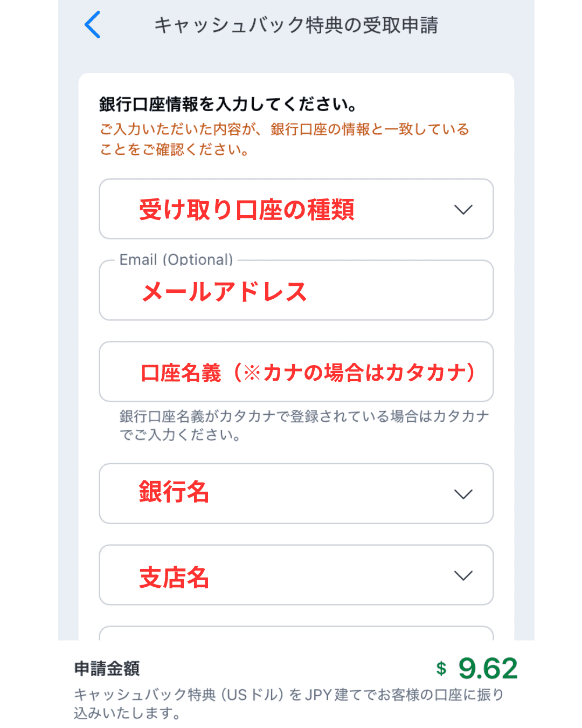Click the 申請金額 label
The width and height of the screenshot is (582, 728).
point(107,669)
